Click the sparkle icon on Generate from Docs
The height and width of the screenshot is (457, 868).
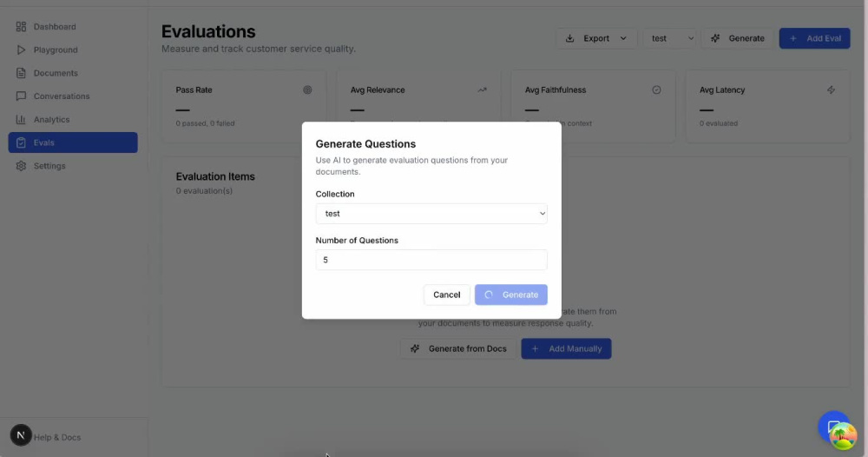click(x=415, y=348)
